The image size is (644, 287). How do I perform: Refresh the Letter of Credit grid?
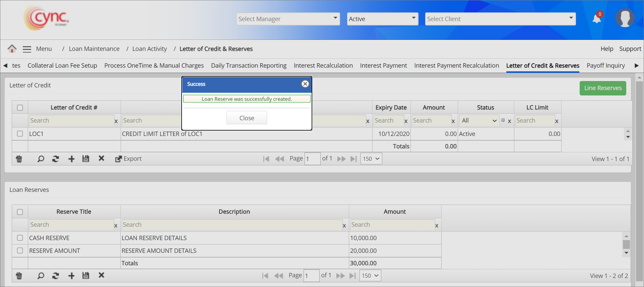click(56, 159)
